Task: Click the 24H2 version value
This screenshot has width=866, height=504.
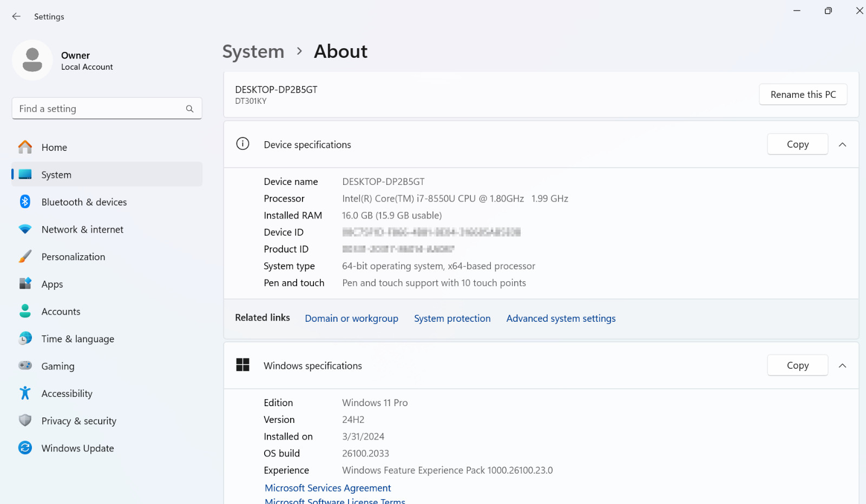Action: (x=353, y=420)
